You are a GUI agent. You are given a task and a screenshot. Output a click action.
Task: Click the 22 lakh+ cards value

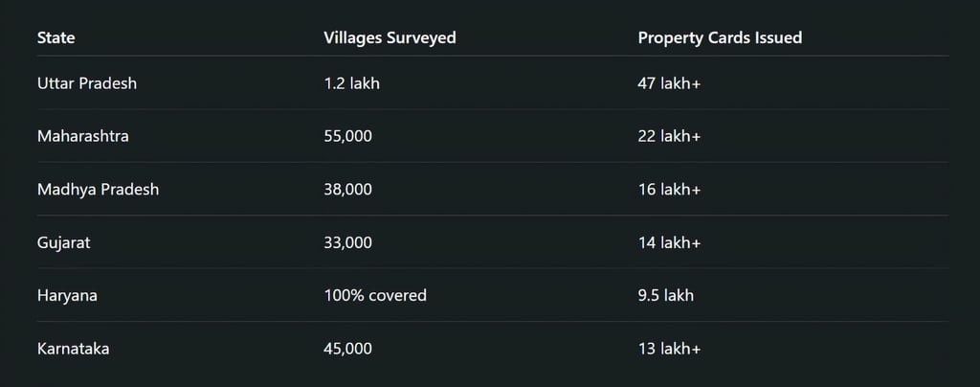669,136
